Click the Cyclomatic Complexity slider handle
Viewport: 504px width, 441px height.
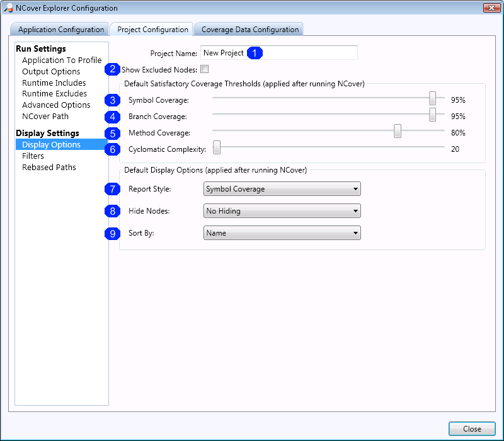pos(217,147)
